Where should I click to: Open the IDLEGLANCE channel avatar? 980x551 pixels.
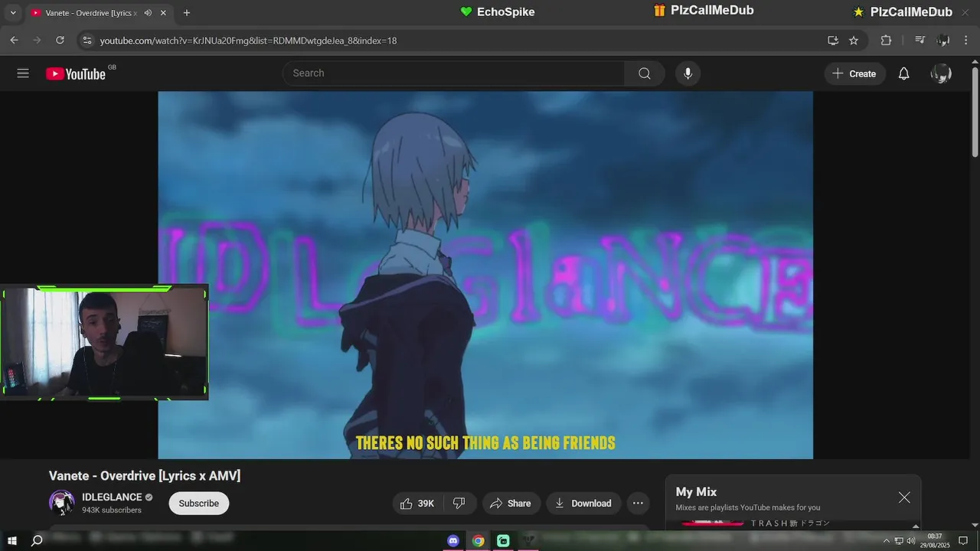[61, 502]
